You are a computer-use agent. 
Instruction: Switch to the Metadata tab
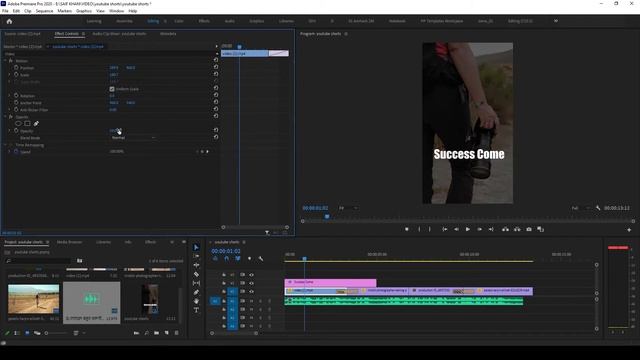click(x=168, y=34)
